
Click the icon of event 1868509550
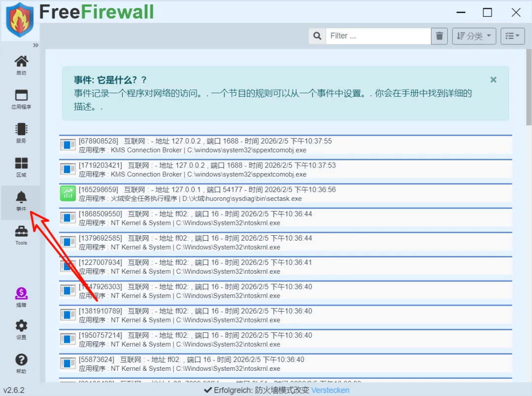[68, 217]
